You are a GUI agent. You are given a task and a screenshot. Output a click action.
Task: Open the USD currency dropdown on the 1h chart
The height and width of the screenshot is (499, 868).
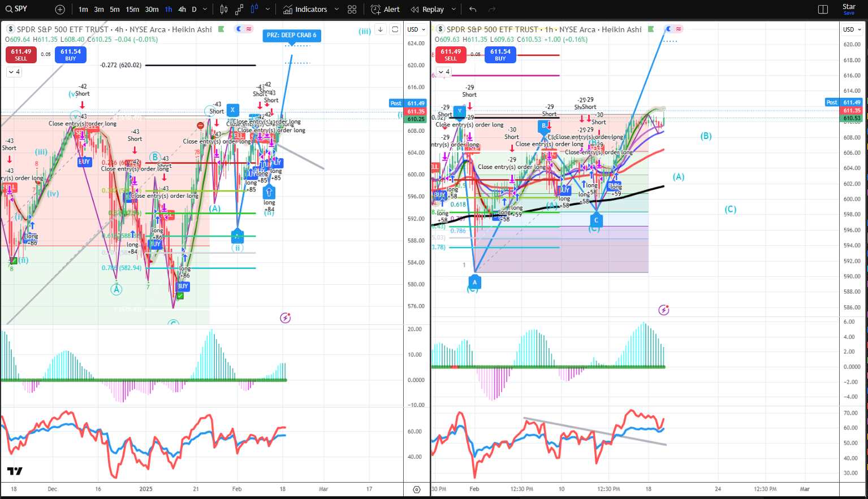click(852, 29)
